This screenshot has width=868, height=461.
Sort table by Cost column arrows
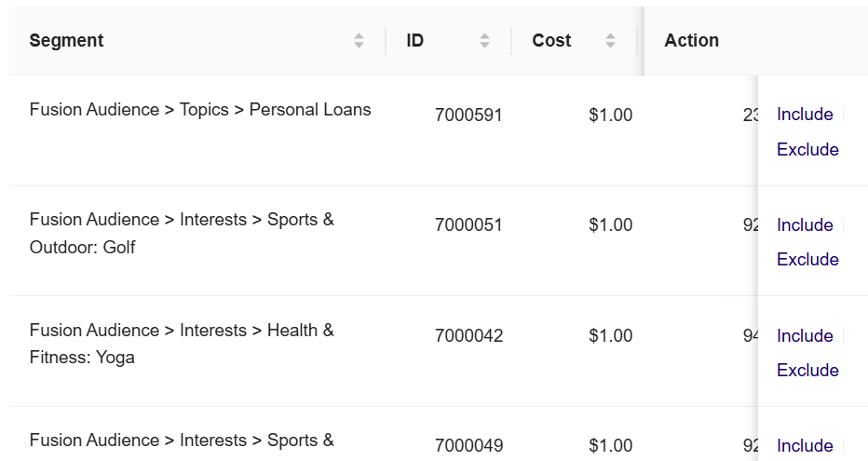click(x=610, y=40)
